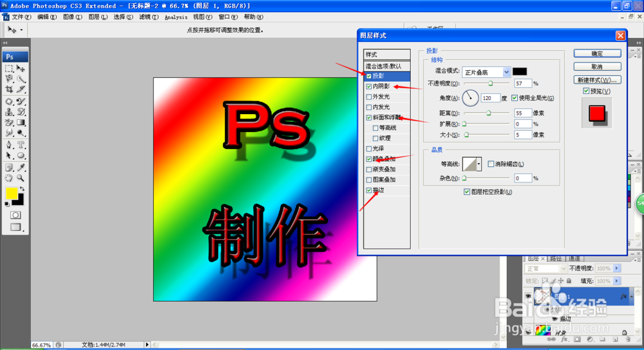Enable 外发光 outer glow checkbox
This screenshot has height=350, width=644.
point(369,97)
